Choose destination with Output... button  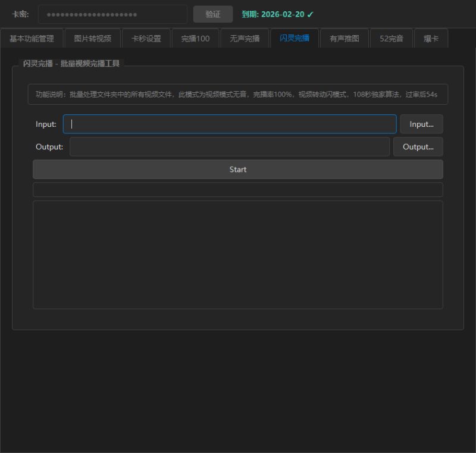pos(418,147)
